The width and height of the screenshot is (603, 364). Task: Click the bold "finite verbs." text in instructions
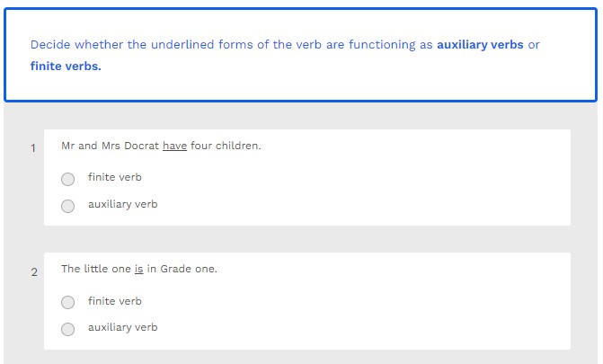coord(66,67)
